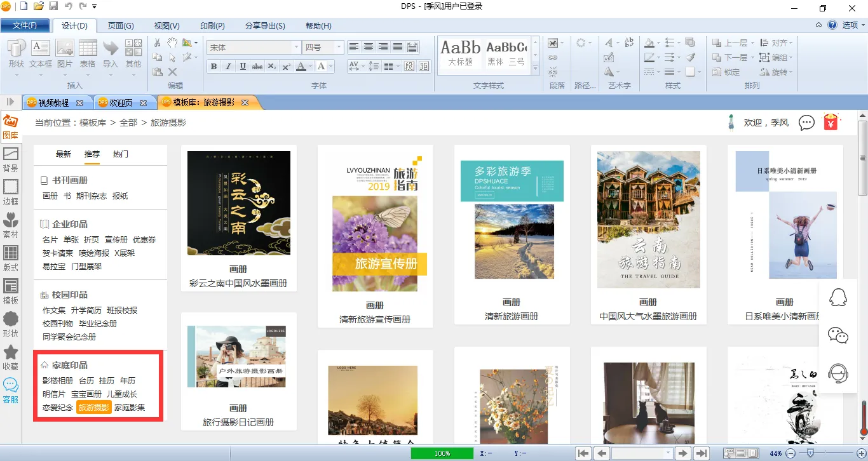The height and width of the screenshot is (461, 868).
Task: Open the 宋体 font name dropdown
Action: point(296,48)
